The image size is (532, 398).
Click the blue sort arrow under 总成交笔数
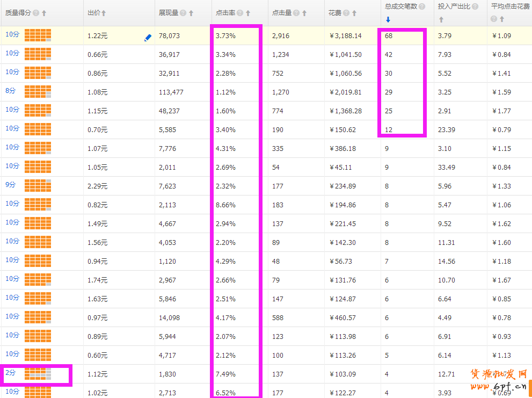pos(388,20)
